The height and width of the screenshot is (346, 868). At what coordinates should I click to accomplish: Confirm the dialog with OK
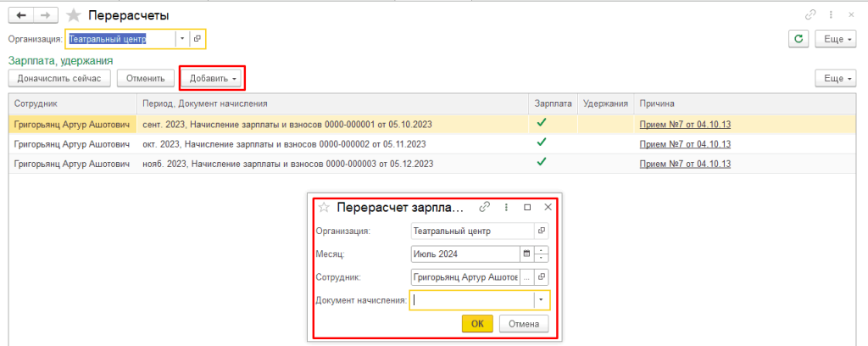477,323
